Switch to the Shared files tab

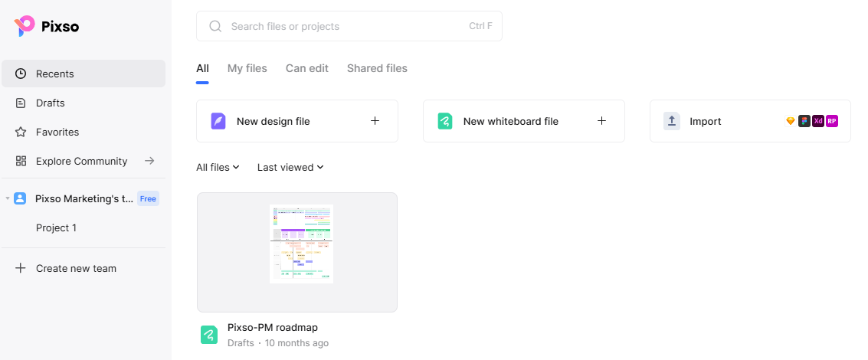coord(377,69)
